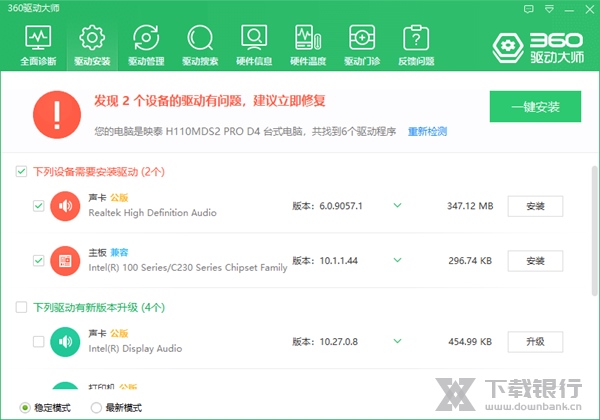The image size is (600, 420).
Task: Select the 最新模式 radio option
Action: [x=96, y=408]
